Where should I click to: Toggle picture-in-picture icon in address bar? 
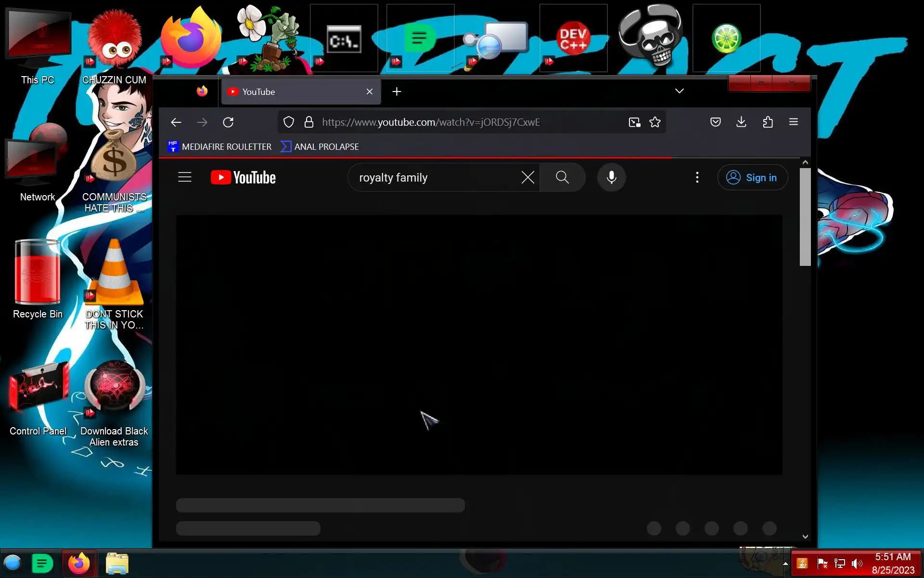coord(634,122)
